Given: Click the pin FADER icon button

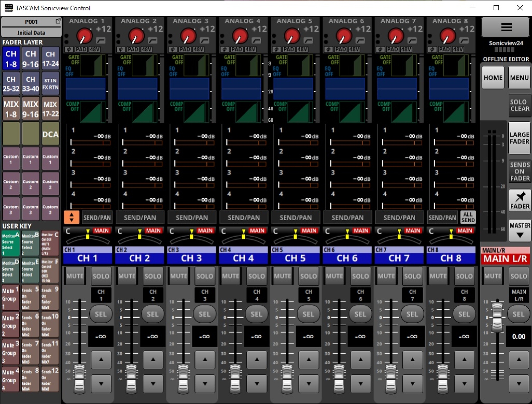Looking at the screenshot, I should point(520,200).
